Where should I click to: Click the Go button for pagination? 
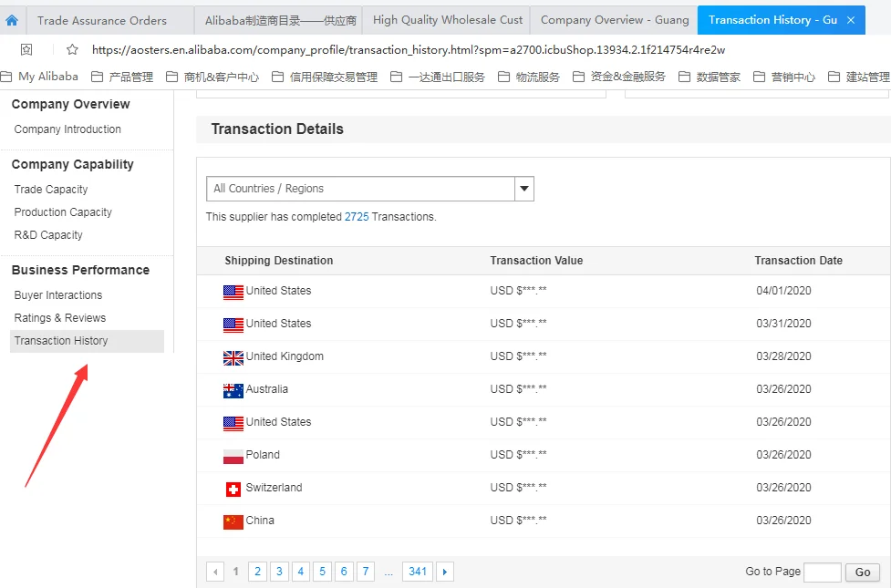863,573
